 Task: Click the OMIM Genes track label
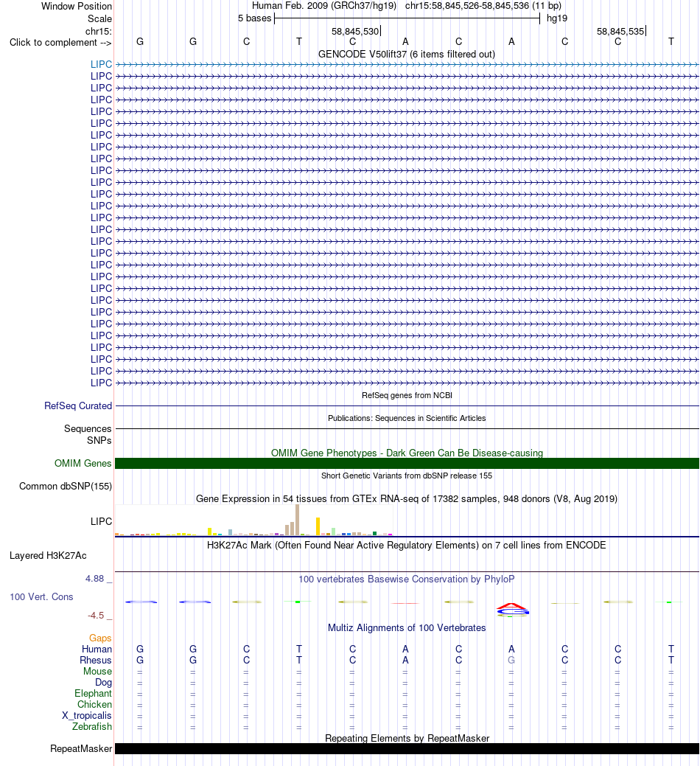83,463
